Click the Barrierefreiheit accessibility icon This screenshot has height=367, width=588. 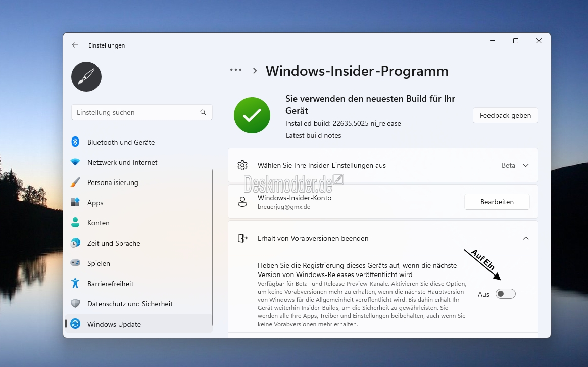(75, 283)
